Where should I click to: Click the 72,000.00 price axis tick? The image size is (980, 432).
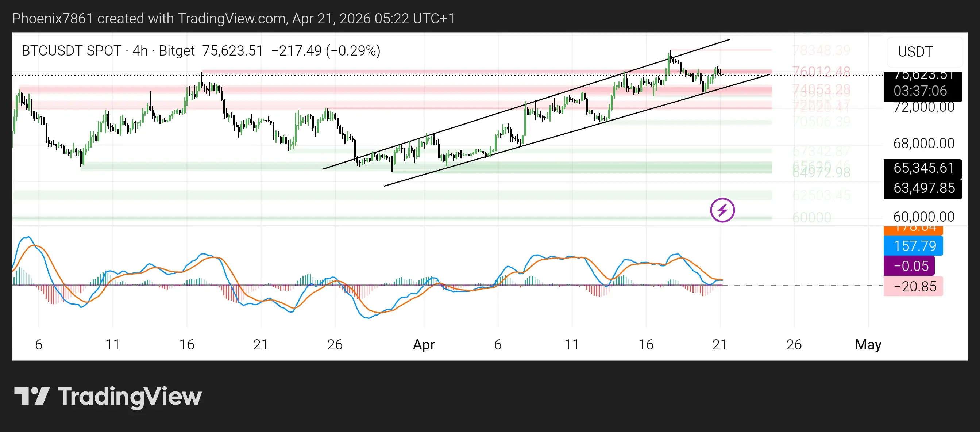tap(923, 107)
